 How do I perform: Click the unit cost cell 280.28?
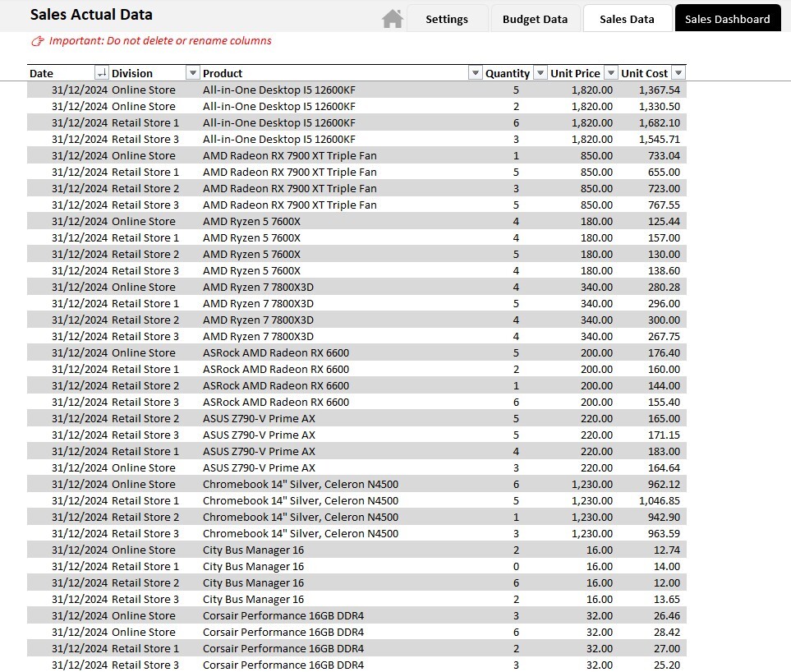pos(664,287)
